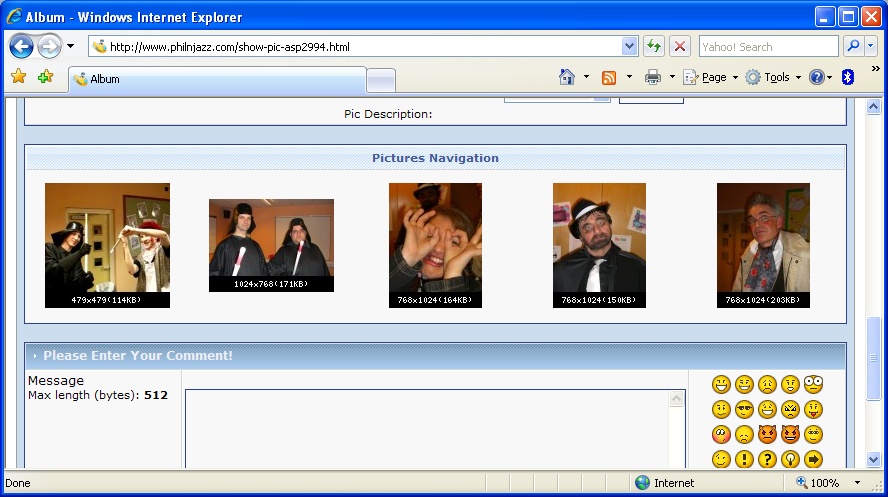This screenshot has width=888, height=497.
Task: Insert the sunglasses cool smiley
Action: click(x=744, y=409)
